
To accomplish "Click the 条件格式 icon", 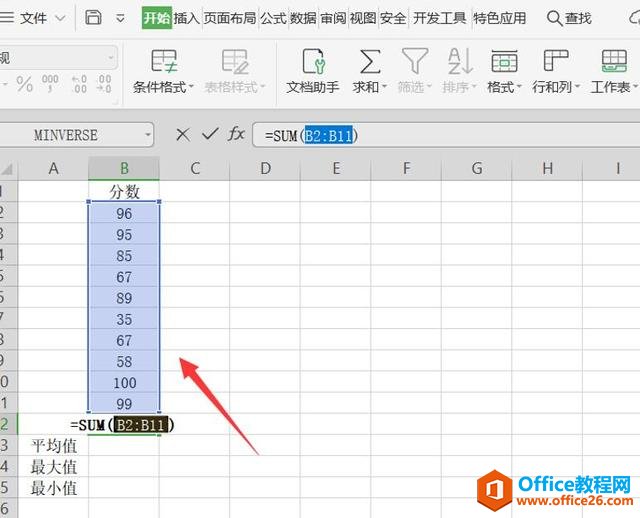I will point(164,61).
